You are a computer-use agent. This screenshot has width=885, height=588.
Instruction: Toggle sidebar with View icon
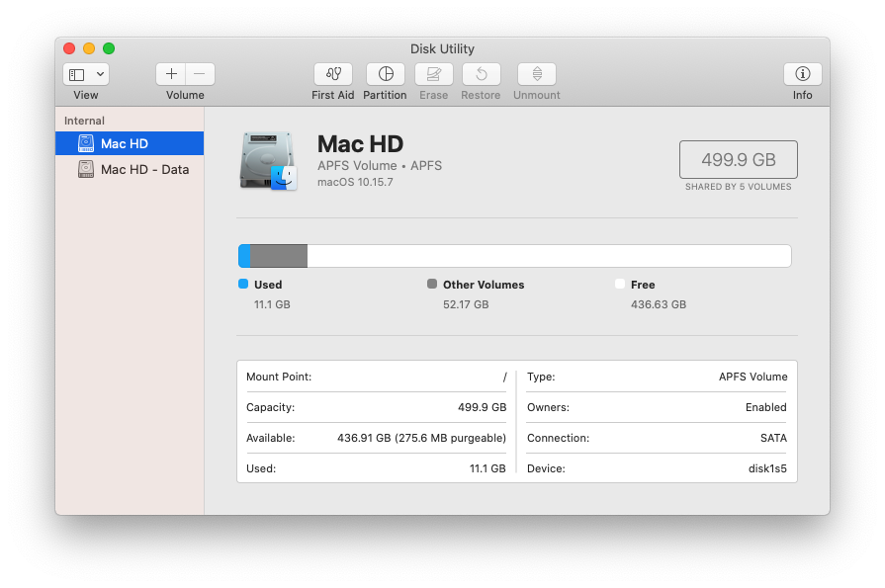click(x=77, y=74)
